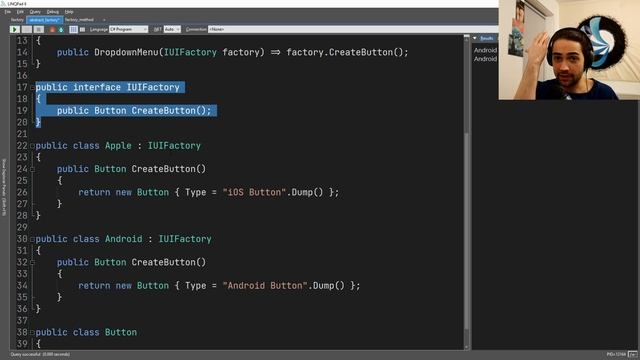The height and width of the screenshot is (360, 640).
Task: Click the "iOS Button" string literal
Action: pos(254,192)
